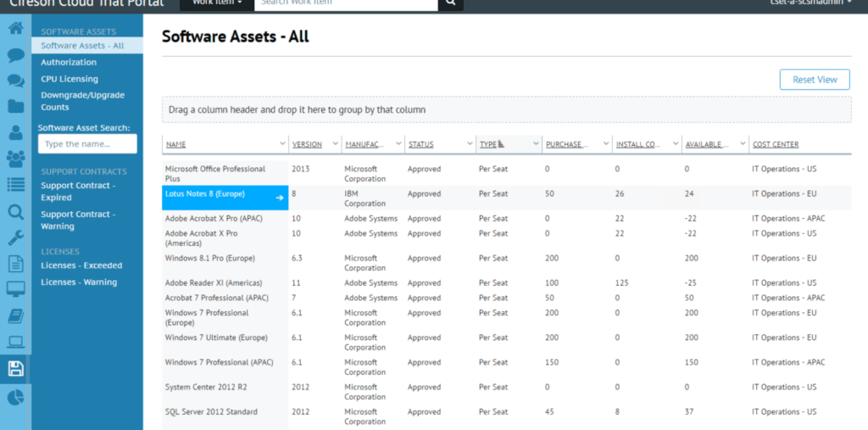The height and width of the screenshot is (430, 868).
Task: Open the user account dropdown
Action: (811, 3)
